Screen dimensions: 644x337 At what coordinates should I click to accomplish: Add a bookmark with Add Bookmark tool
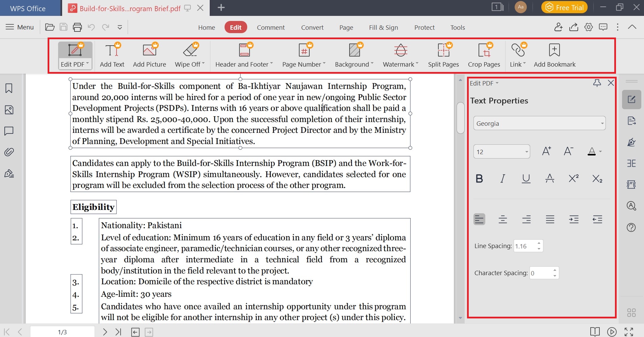554,54
